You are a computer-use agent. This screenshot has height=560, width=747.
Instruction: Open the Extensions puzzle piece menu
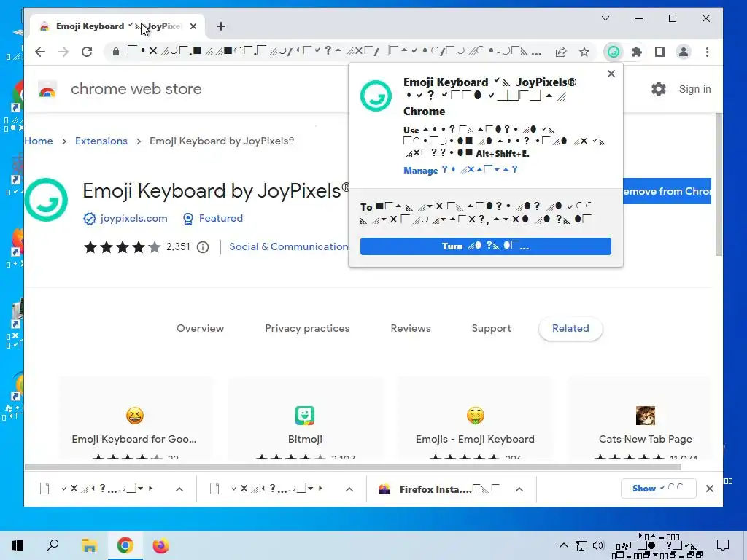636,52
